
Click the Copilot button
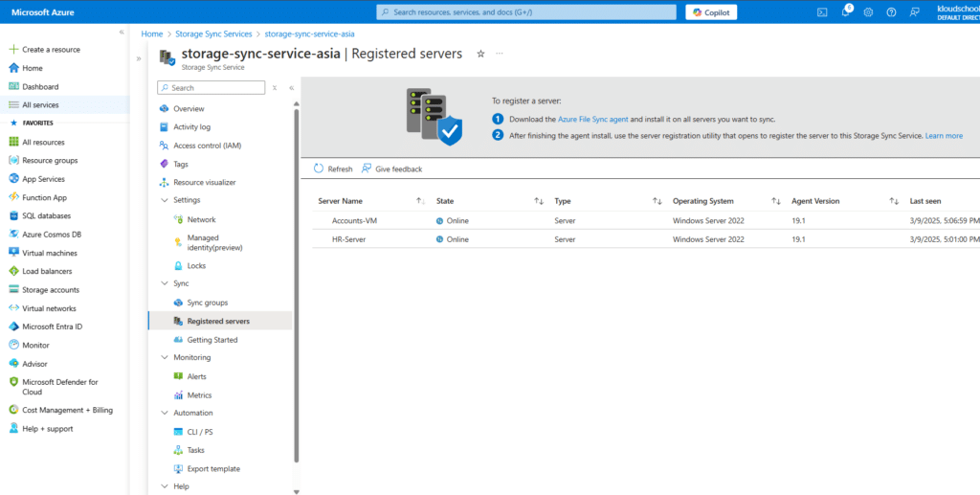click(x=711, y=12)
